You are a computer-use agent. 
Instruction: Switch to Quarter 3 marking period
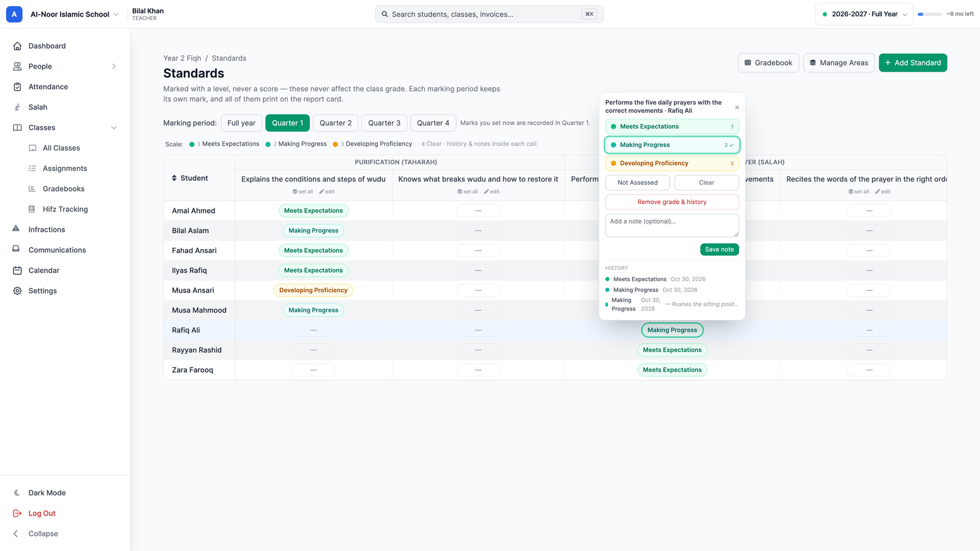pos(384,123)
